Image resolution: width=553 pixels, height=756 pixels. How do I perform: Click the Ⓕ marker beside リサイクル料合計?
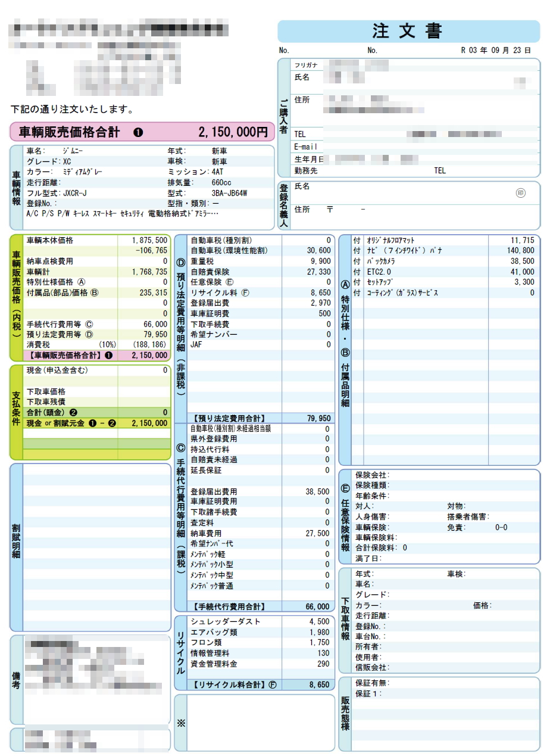(x=273, y=685)
